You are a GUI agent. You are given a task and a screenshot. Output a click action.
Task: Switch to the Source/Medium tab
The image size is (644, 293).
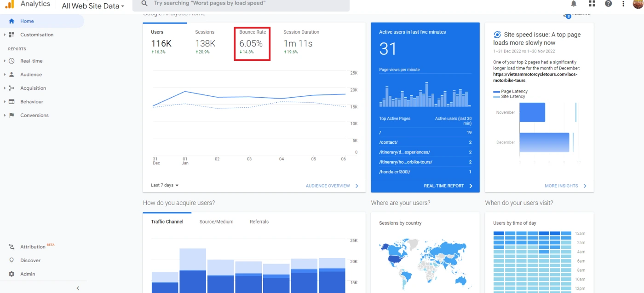pyautogui.click(x=216, y=222)
